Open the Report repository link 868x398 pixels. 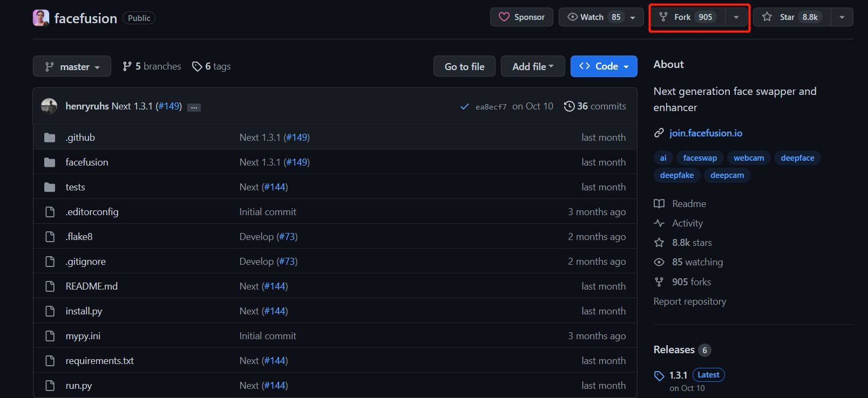click(x=690, y=301)
